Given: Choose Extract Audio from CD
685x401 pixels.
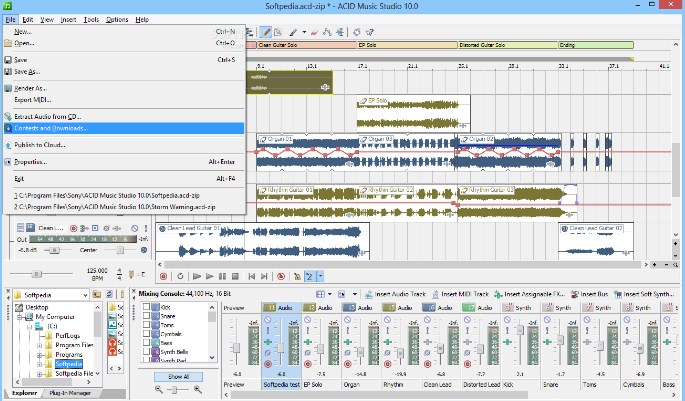Looking at the screenshot, I should [x=124, y=117].
